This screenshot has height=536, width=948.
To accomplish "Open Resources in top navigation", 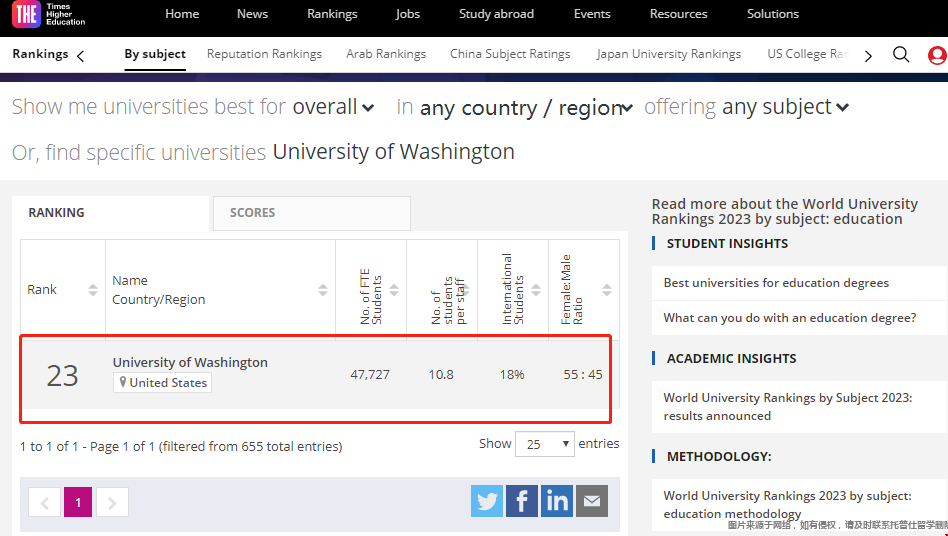I will [x=678, y=14].
